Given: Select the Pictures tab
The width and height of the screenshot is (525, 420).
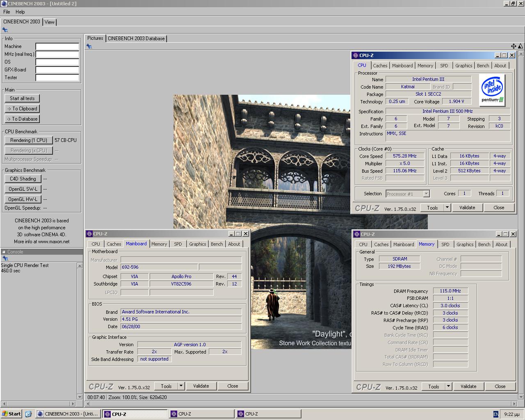Looking at the screenshot, I should pyautogui.click(x=95, y=38).
